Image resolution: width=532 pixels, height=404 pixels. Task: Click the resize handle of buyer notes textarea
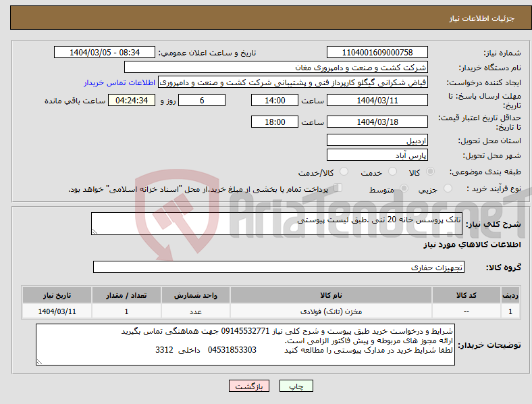point(39,362)
